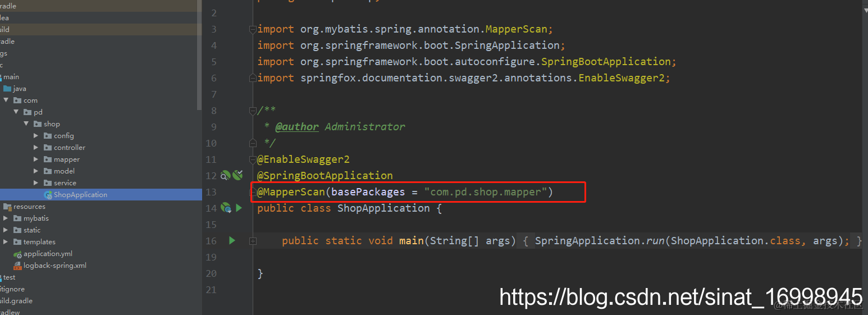This screenshot has width=868, height=315.
Task: Expand the model package
Action: (x=36, y=171)
